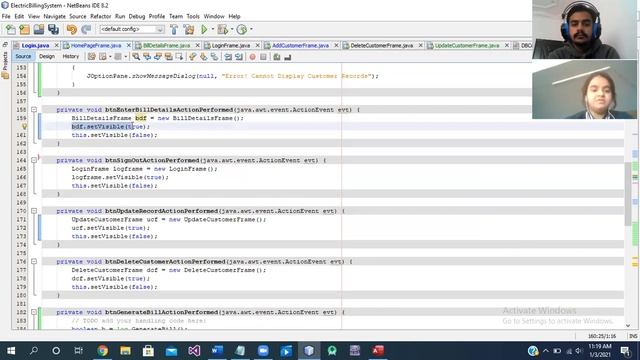Collapse the btnUpdateRecordActionPerformed method fold

(x=34, y=211)
